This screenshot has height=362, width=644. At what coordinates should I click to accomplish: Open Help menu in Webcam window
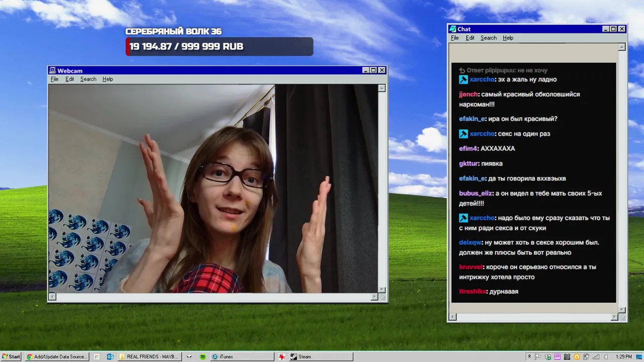click(x=108, y=79)
